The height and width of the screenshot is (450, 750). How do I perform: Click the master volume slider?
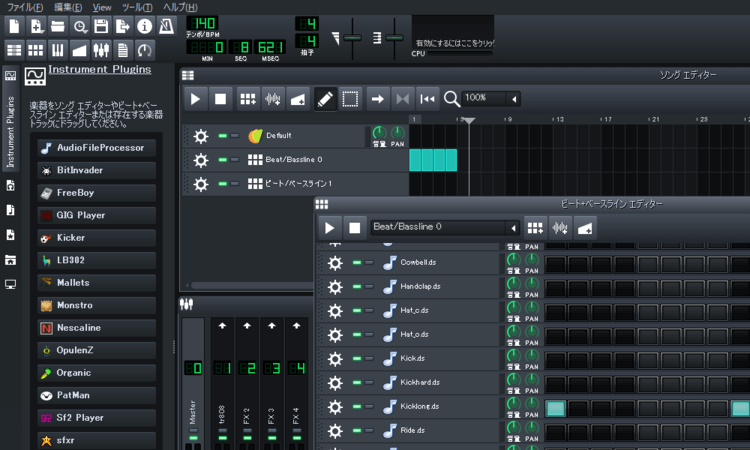354,38
